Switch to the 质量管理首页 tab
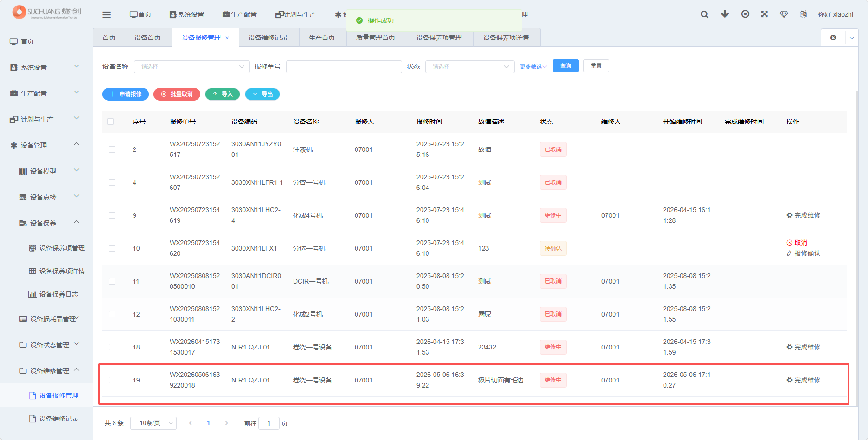The width and height of the screenshot is (868, 440). (376, 38)
